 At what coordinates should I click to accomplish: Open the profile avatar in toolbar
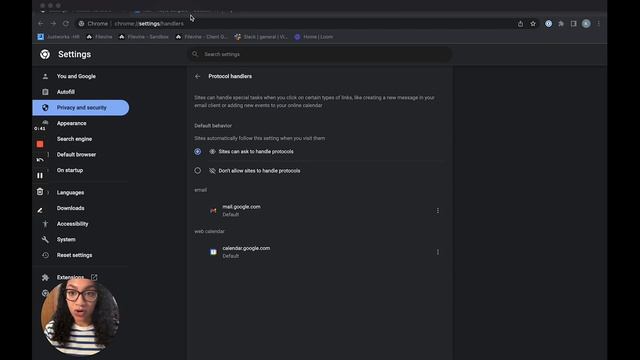click(586, 24)
